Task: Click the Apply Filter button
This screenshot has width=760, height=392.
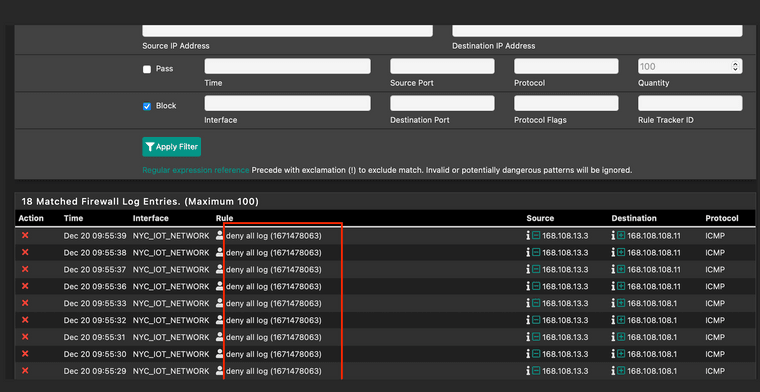Action: [172, 147]
